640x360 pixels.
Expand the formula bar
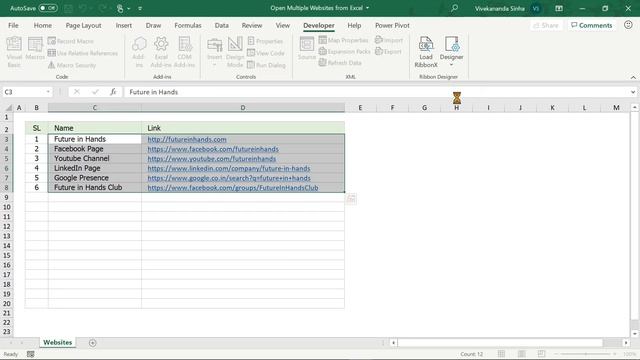pos(633,92)
